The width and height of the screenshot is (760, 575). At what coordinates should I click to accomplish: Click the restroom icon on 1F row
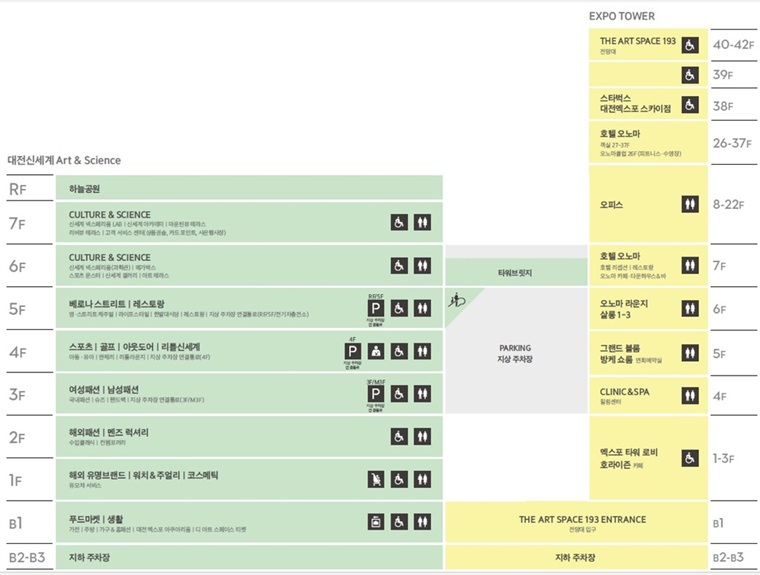pyautogui.click(x=422, y=479)
